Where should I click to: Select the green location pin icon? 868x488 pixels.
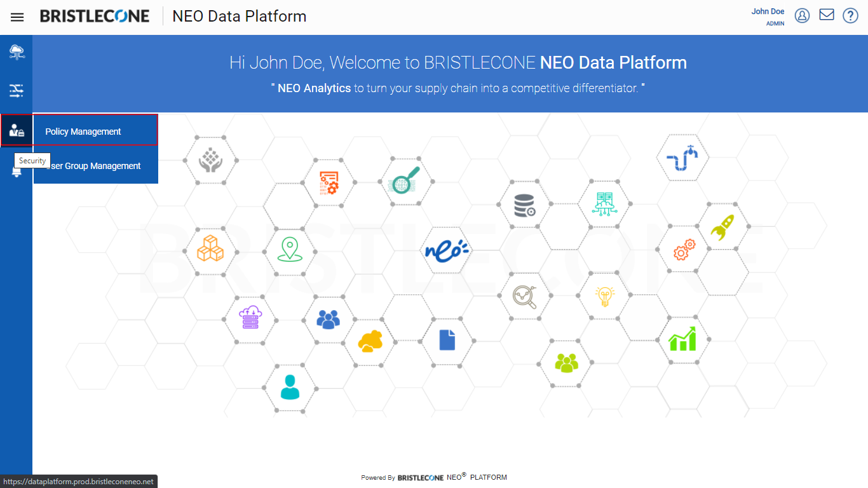point(288,249)
